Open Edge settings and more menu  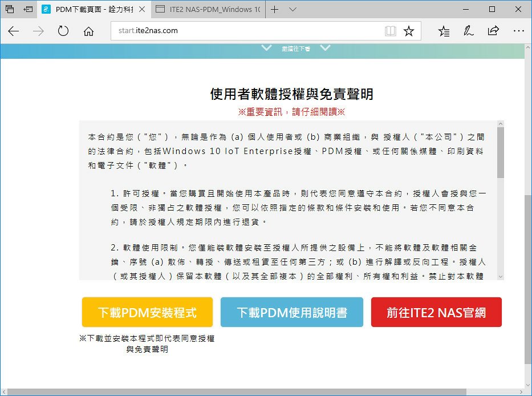click(x=519, y=31)
